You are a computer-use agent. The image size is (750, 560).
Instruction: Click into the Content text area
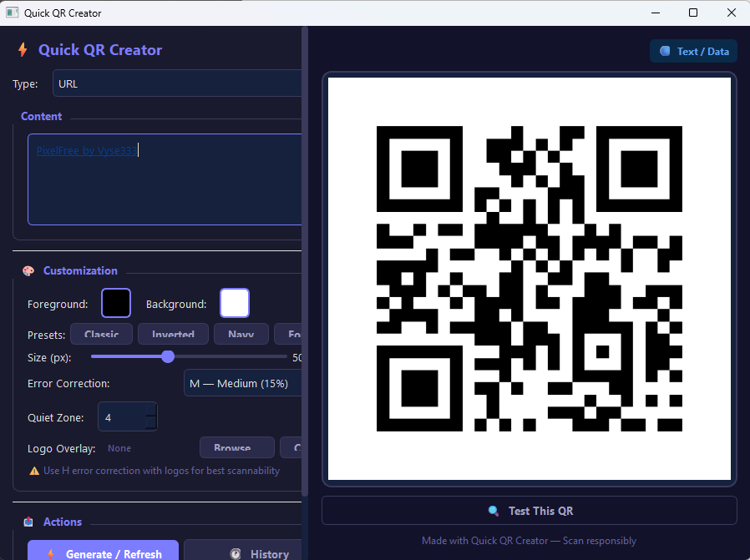click(x=165, y=179)
